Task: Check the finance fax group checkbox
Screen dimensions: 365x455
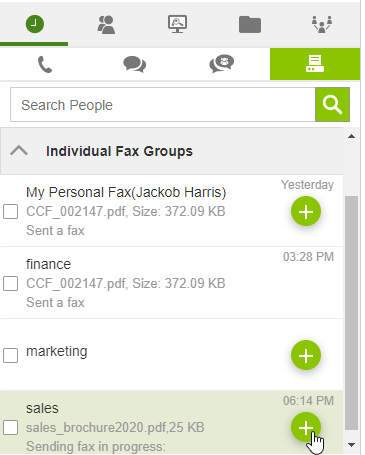Action: 10,284
